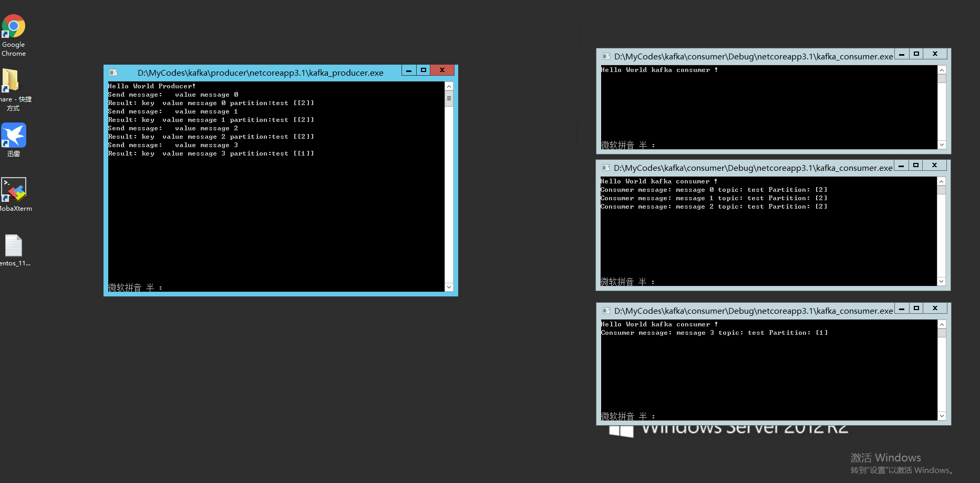Select the centos_11 text file icon
This screenshot has height=483, width=980.
point(14,250)
